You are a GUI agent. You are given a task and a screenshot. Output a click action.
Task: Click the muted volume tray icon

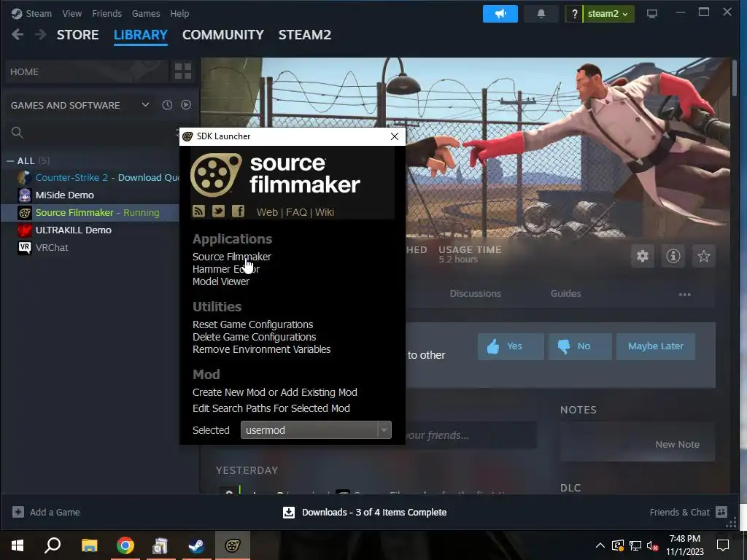coord(652,545)
